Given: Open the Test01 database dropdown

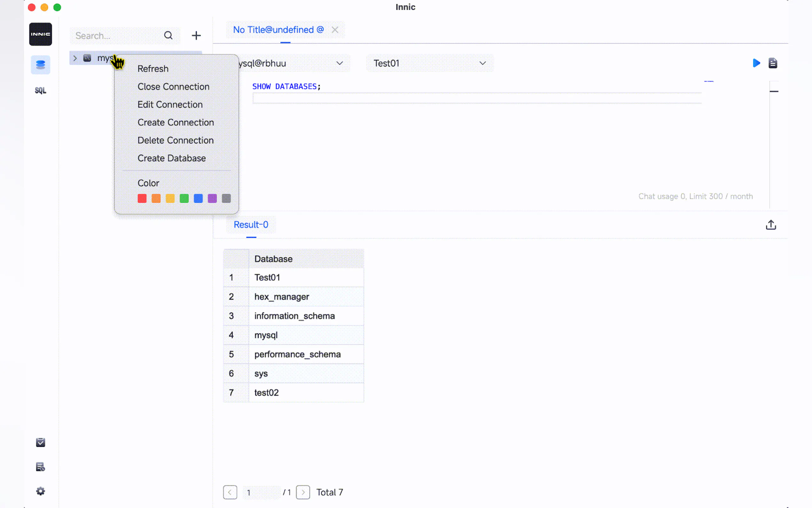Looking at the screenshot, I should [x=429, y=63].
